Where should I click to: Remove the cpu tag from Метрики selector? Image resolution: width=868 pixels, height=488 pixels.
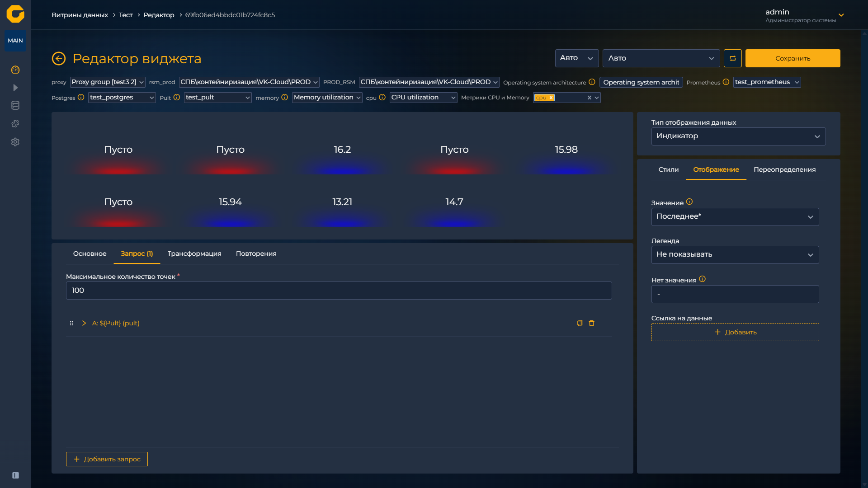pos(551,98)
